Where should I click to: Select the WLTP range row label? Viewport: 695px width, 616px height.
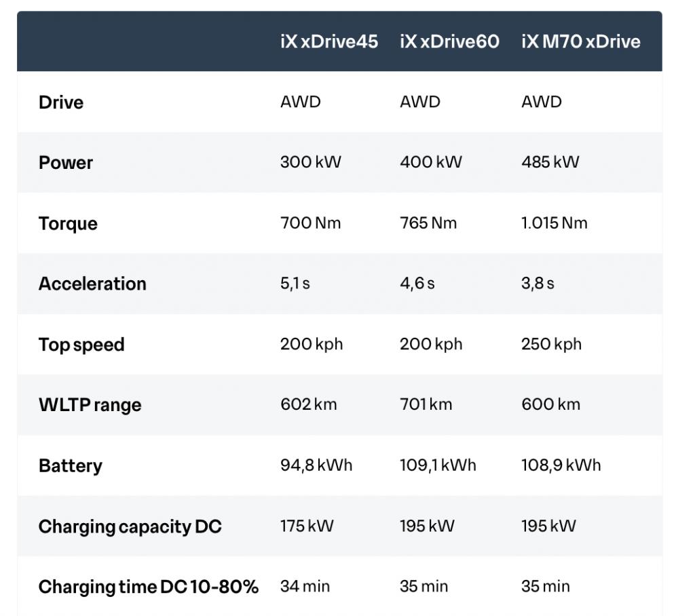click(90, 405)
